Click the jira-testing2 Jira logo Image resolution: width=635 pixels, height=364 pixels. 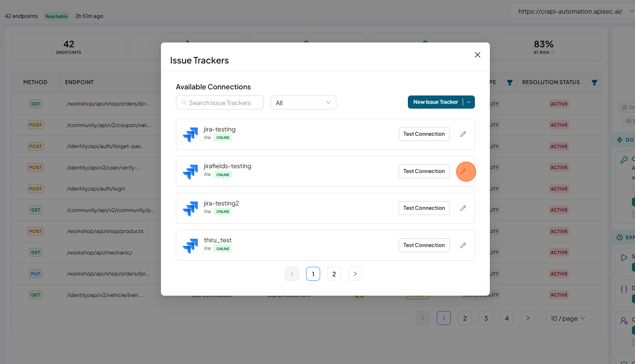[x=190, y=209]
